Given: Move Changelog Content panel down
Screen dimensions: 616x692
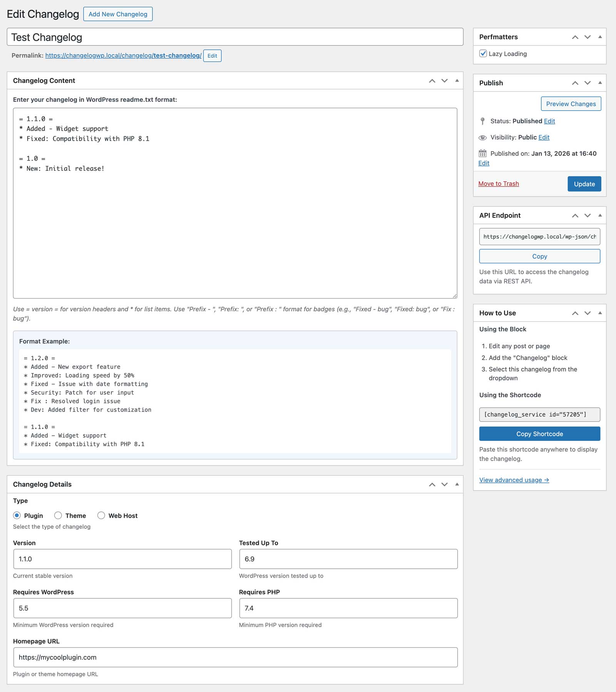Looking at the screenshot, I should pos(445,81).
